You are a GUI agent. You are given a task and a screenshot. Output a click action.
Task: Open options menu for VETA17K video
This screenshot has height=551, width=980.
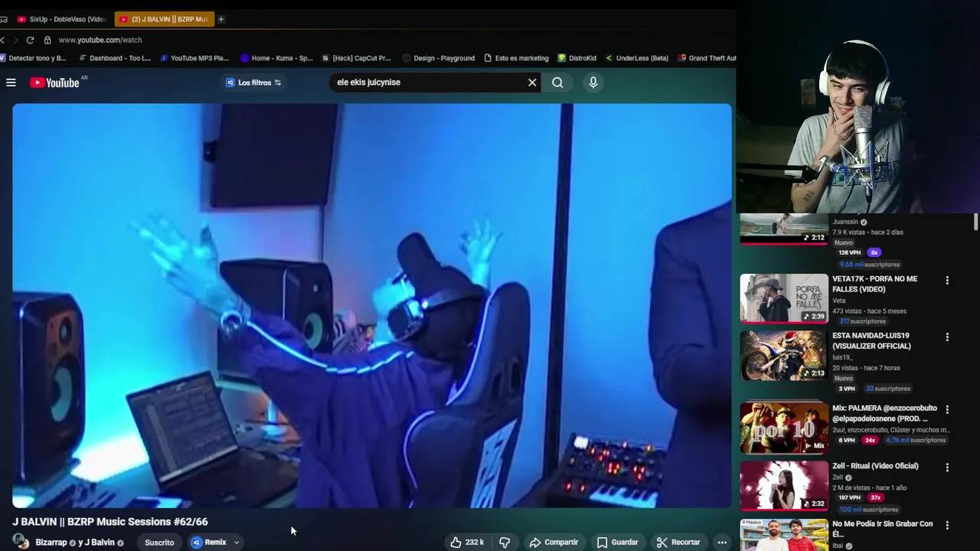click(947, 280)
